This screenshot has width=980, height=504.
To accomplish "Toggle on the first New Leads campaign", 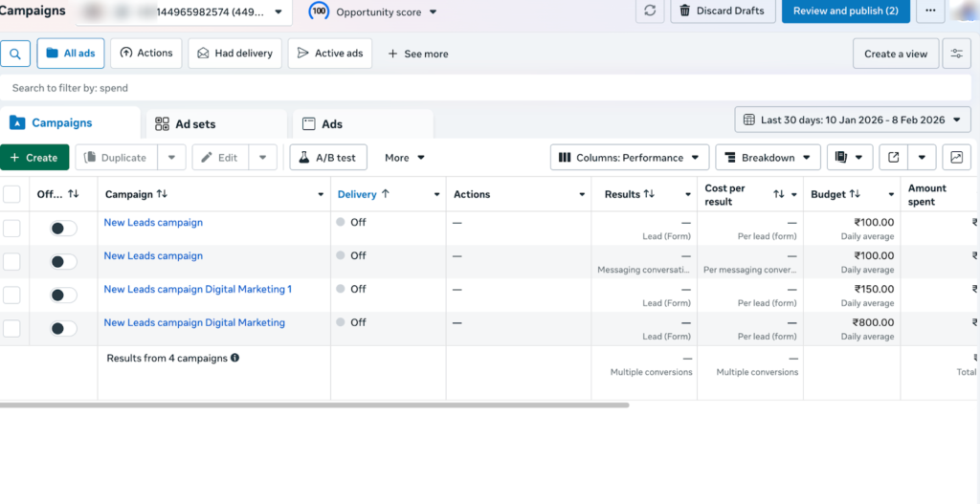I will [63, 229].
